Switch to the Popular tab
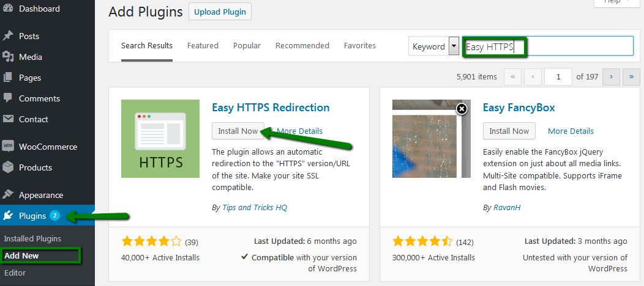The width and height of the screenshot is (644, 286). click(247, 45)
